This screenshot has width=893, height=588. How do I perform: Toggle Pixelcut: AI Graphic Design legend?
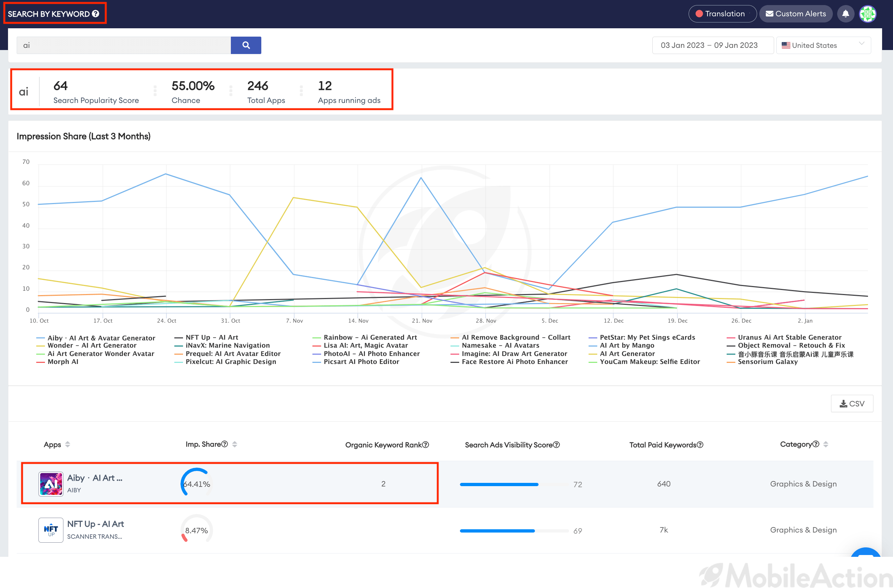click(225, 361)
